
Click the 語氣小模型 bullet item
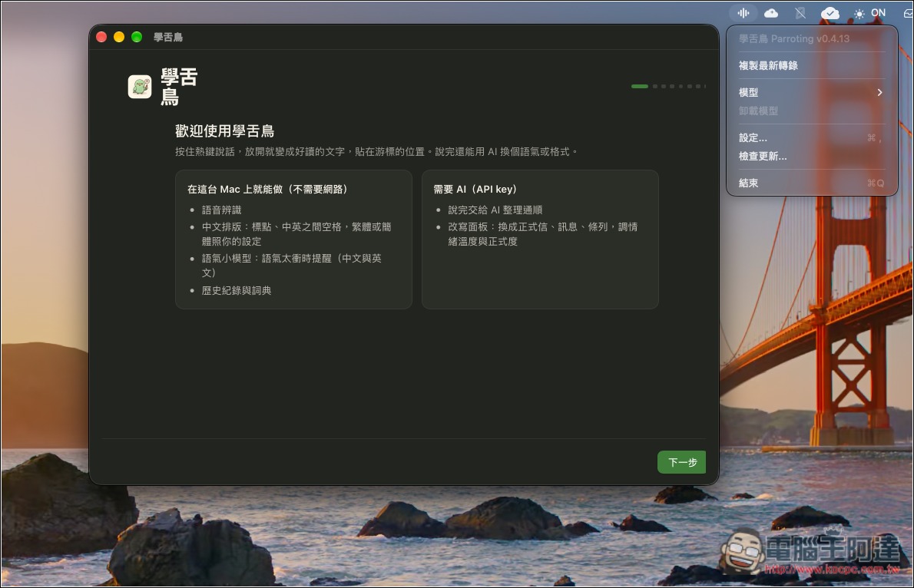click(291, 265)
